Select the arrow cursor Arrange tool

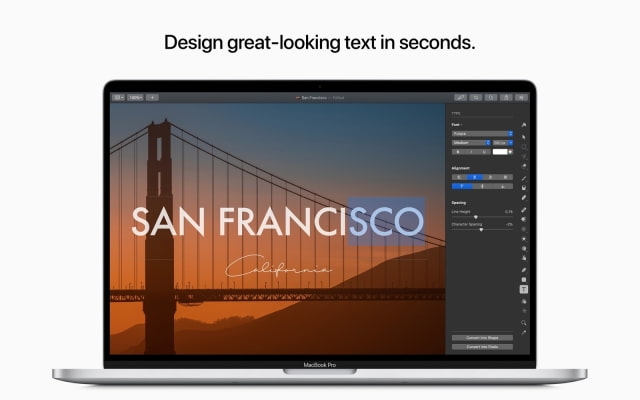coord(524,137)
